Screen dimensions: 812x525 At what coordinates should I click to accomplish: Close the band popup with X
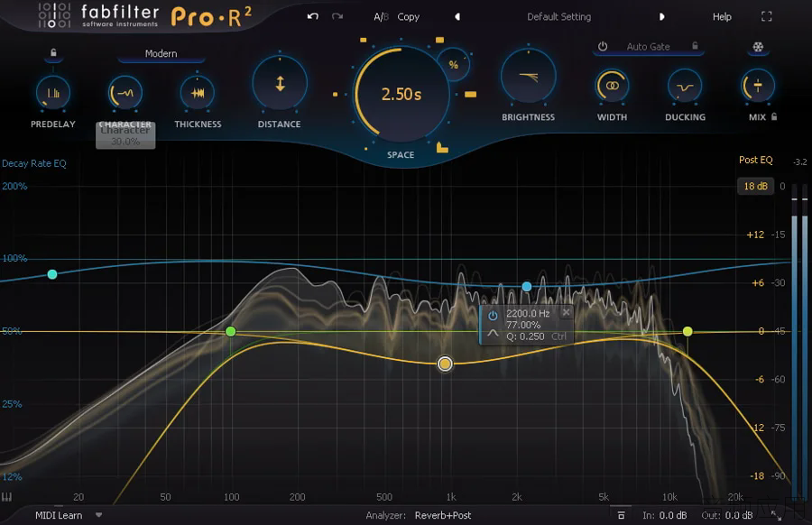(x=566, y=312)
